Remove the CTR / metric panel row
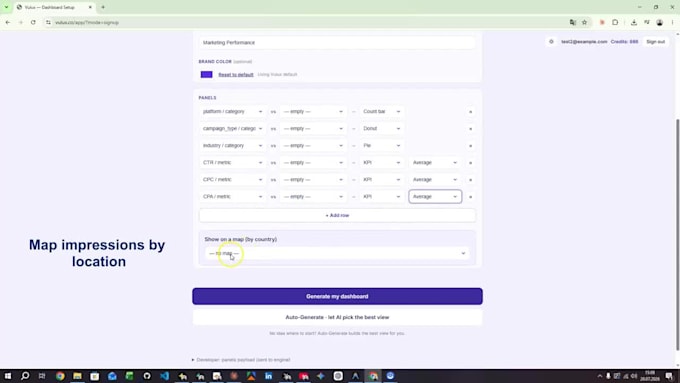 (x=471, y=163)
